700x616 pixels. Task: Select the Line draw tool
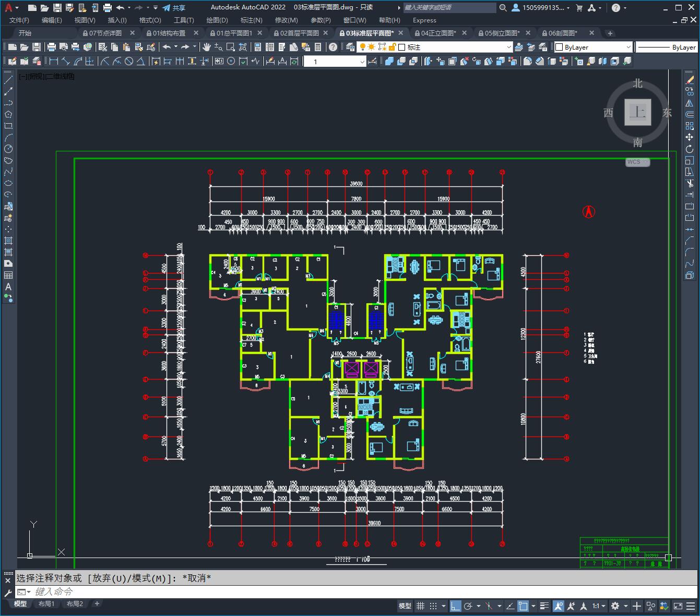pyautogui.click(x=8, y=80)
